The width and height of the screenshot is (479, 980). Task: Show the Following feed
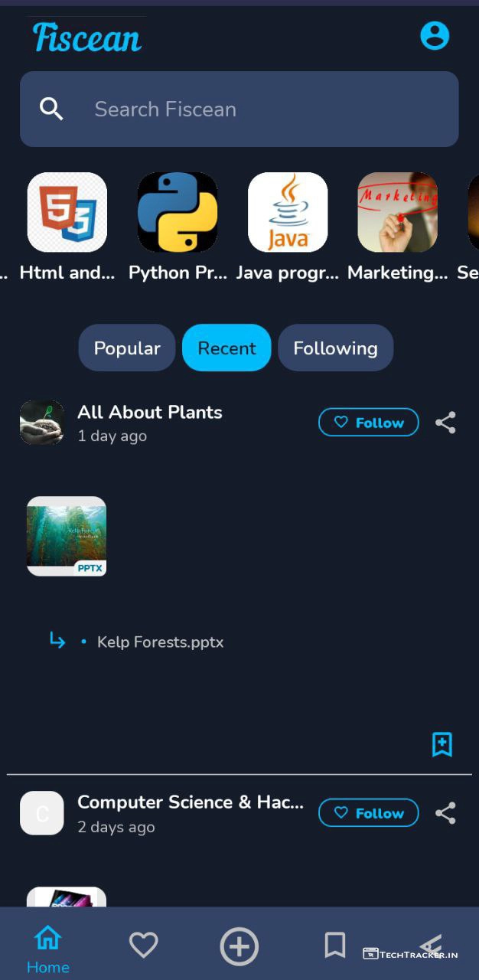pos(335,348)
